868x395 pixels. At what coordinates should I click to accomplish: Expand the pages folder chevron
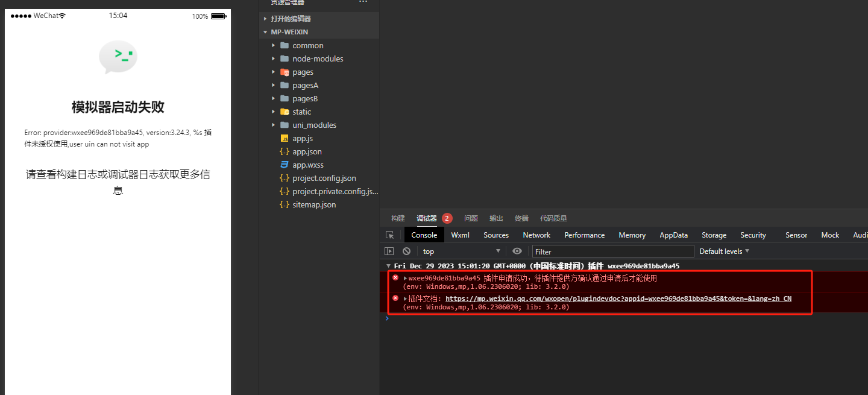[274, 72]
